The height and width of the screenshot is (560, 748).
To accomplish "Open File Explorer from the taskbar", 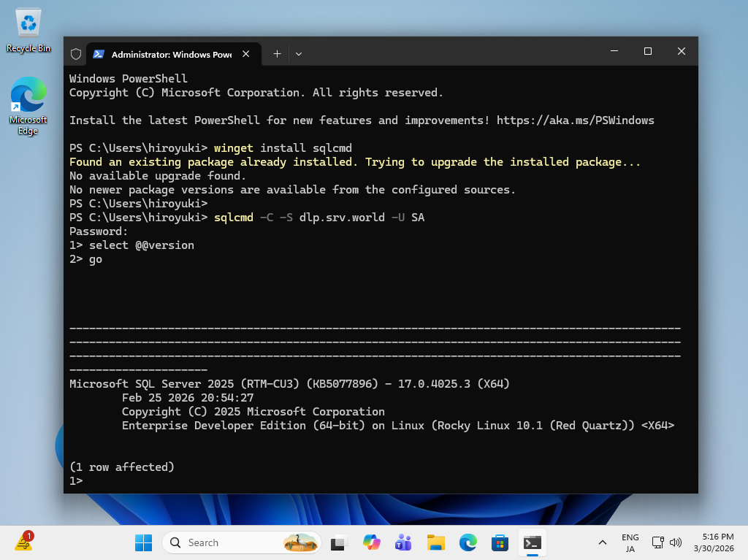I will point(435,542).
